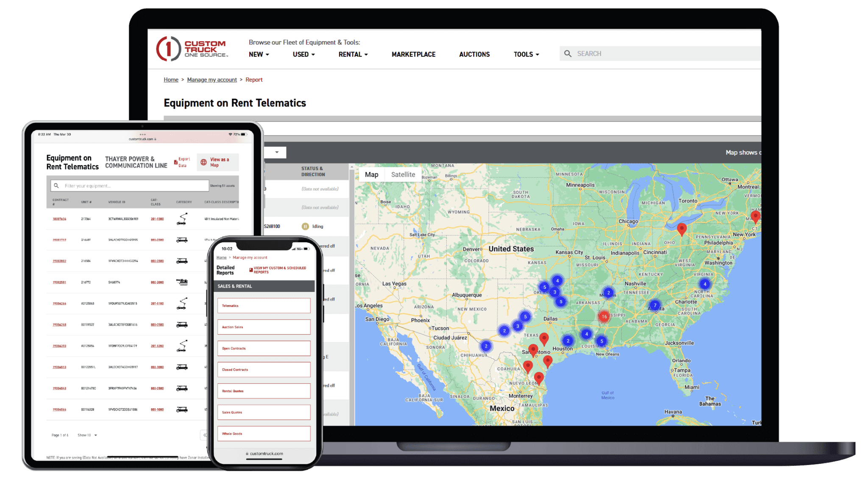The height and width of the screenshot is (482, 868).
Task: Click the red map pin near New York
Action: 755,216
